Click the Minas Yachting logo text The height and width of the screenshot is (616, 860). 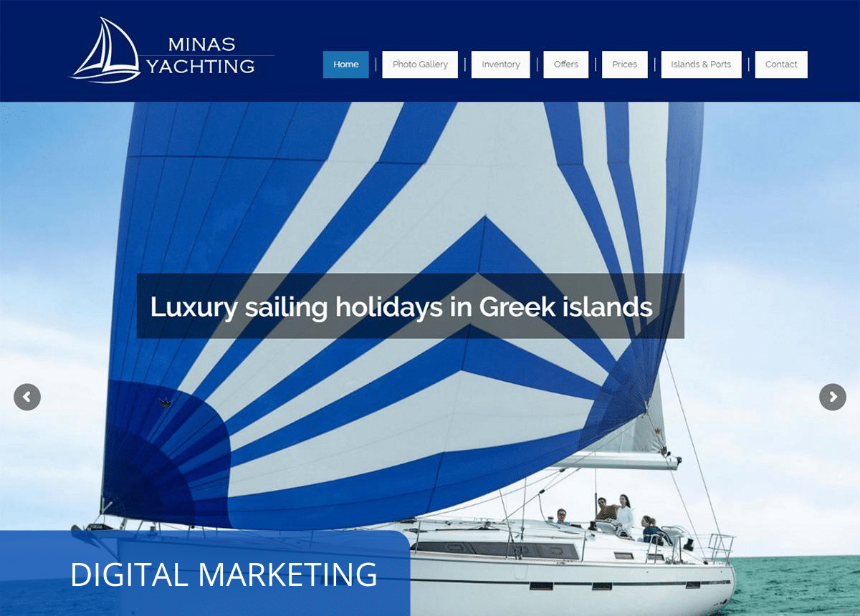(x=201, y=55)
